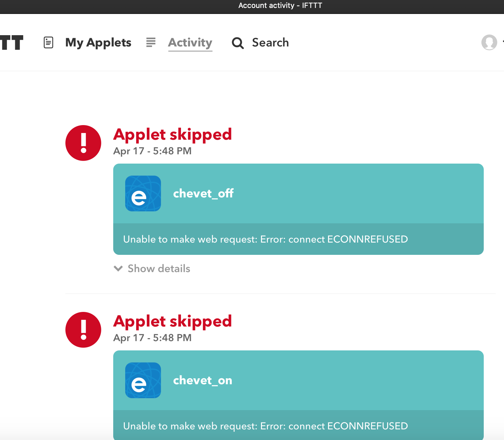Viewport: 504px width, 440px height.
Task: Expand Show details for chevet_off
Action: 159,268
